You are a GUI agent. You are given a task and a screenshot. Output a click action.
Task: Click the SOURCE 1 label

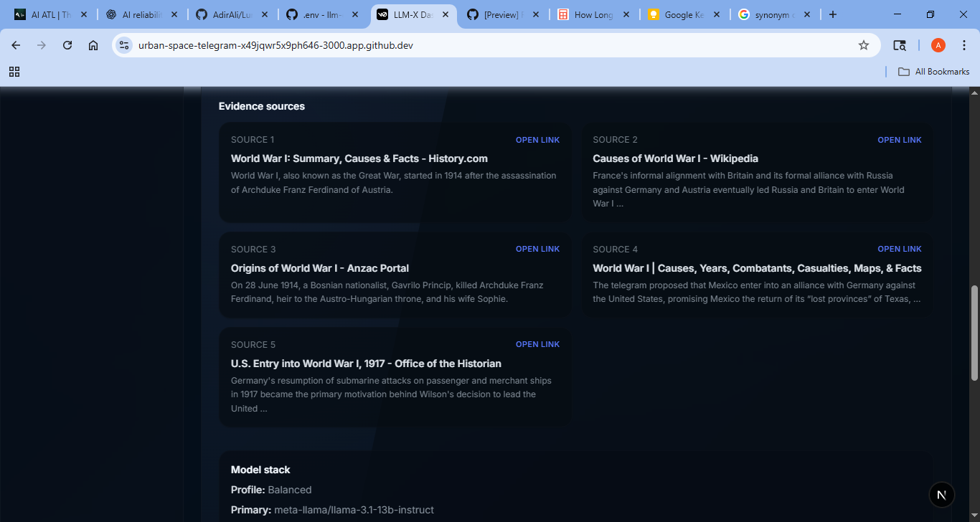(253, 140)
